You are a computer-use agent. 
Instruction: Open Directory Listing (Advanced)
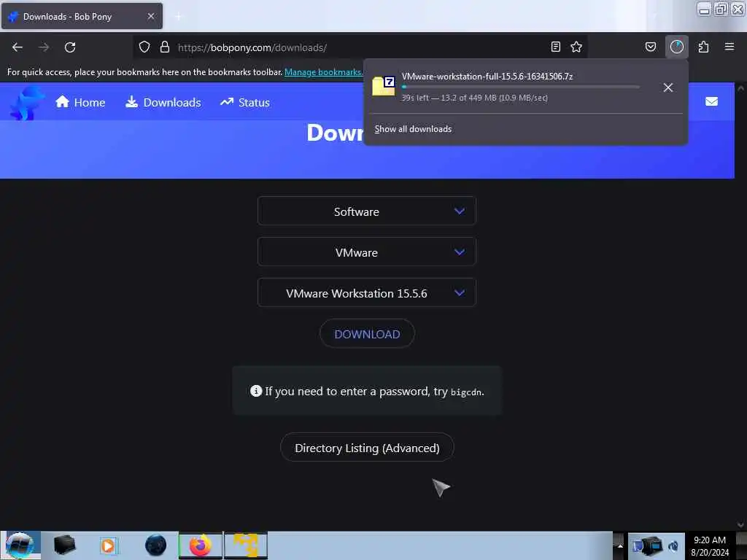pos(367,448)
